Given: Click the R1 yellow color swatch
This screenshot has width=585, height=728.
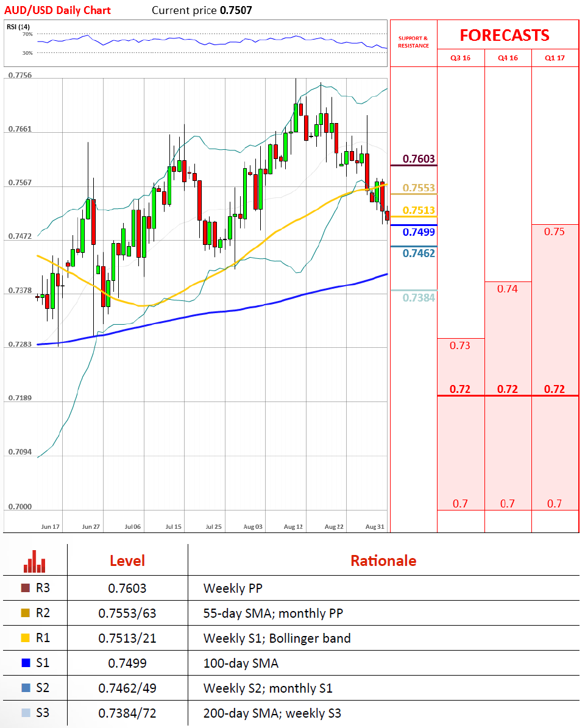Looking at the screenshot, I should point(25,638).
